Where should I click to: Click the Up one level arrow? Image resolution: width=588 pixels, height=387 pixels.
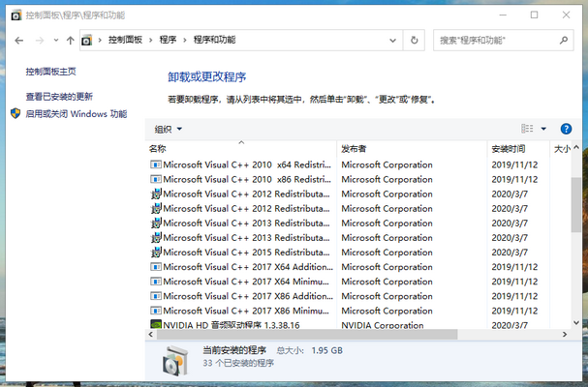(70, 40)
